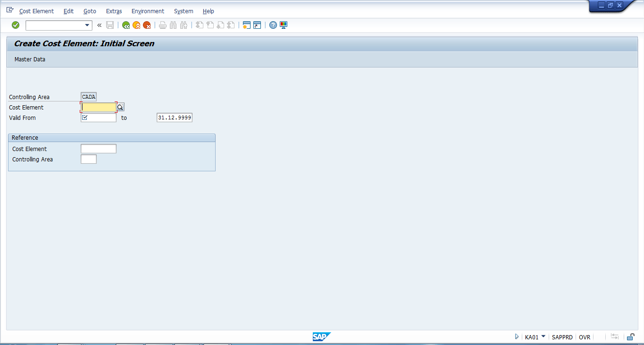
Task: Open the Help menu
Action: pos(208,11)
